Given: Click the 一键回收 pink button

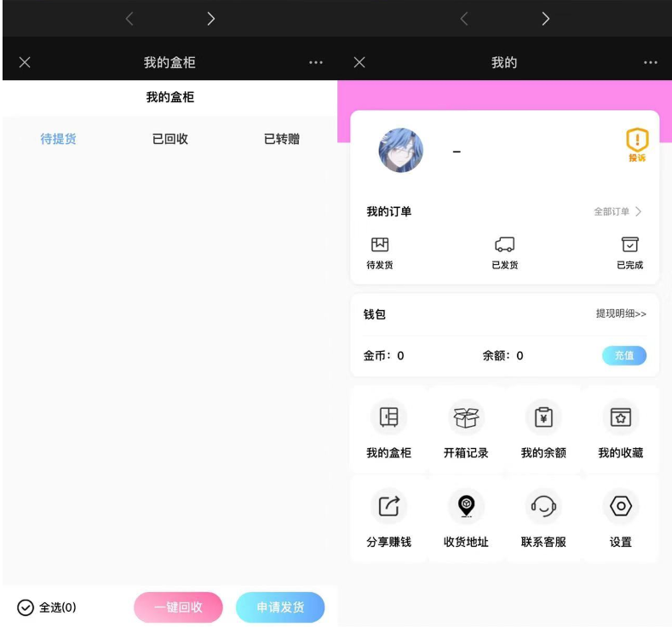Looking at the screenshot, I should (x=178, y=607).
